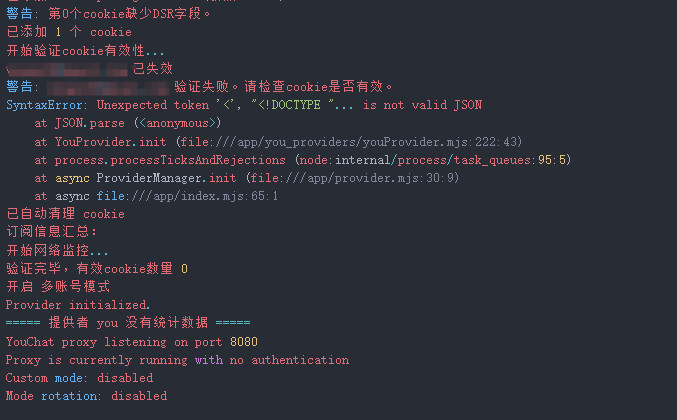The image size is (677, 420).
Task: Click the "开始验证cookie有效性..." line
Action: pos(86,50)
